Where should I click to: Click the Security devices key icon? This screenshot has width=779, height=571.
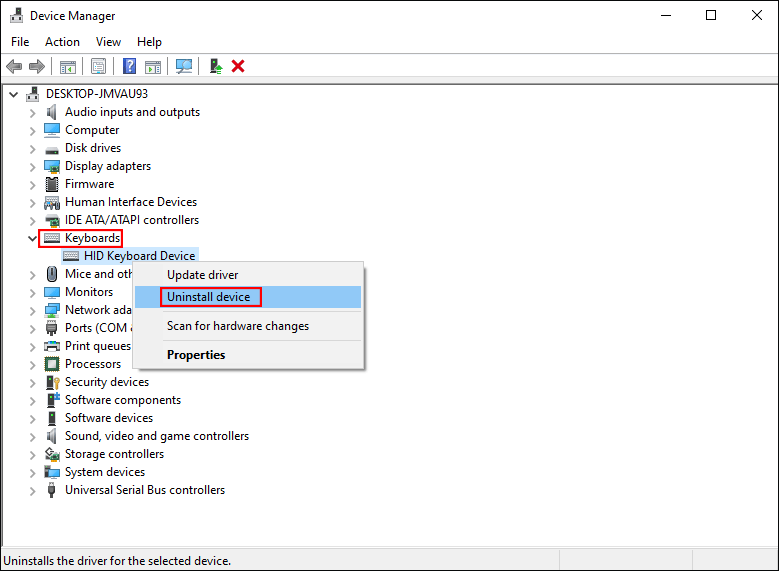pyautogui.click(x=52, y=382)
